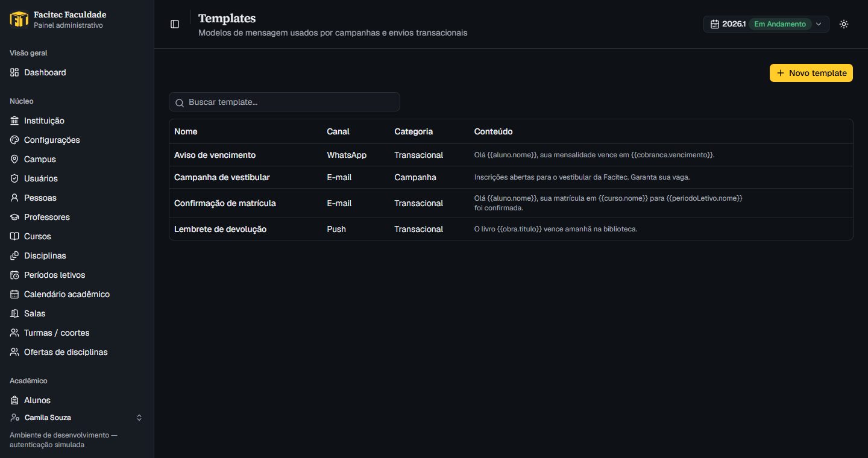The image size is (868, 458).
Task: Click the Calendário acadêmico calendar icon
Action: [14, 294]
